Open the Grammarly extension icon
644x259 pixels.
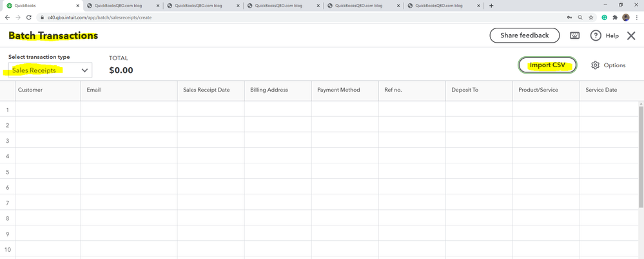click(x=605, y=17)
